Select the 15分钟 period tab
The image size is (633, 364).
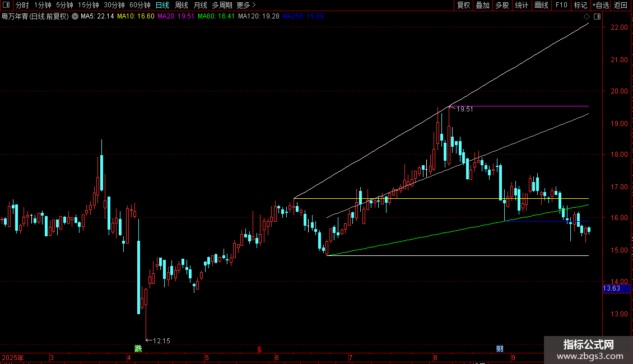(89, 5)
